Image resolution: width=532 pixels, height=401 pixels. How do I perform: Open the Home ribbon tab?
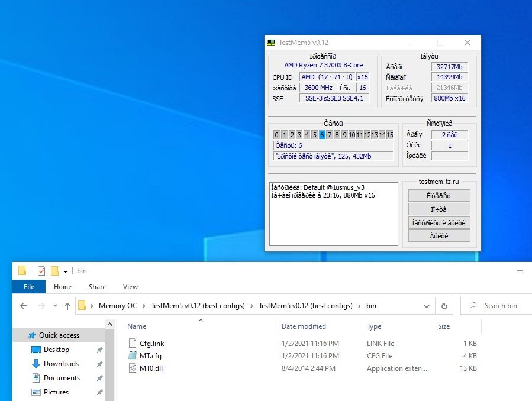pyautogui.click(x=63, y=287)
